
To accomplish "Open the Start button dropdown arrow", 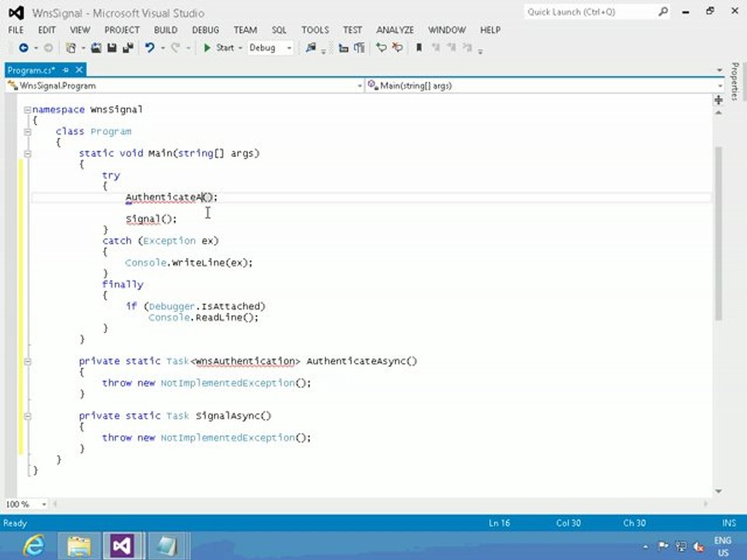I will coord(240,48).
